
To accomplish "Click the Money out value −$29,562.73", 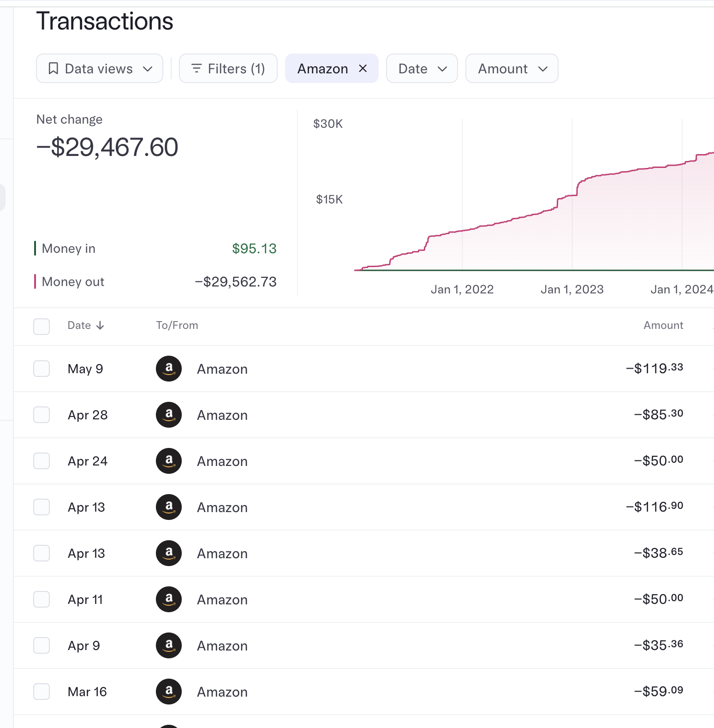I will pyautogui.click(x=236, y=282).
